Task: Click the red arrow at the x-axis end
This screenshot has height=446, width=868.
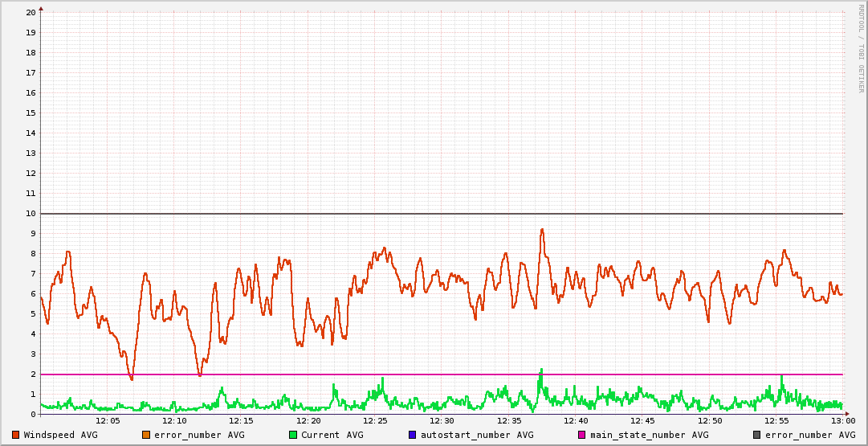Action: (846, 415)
